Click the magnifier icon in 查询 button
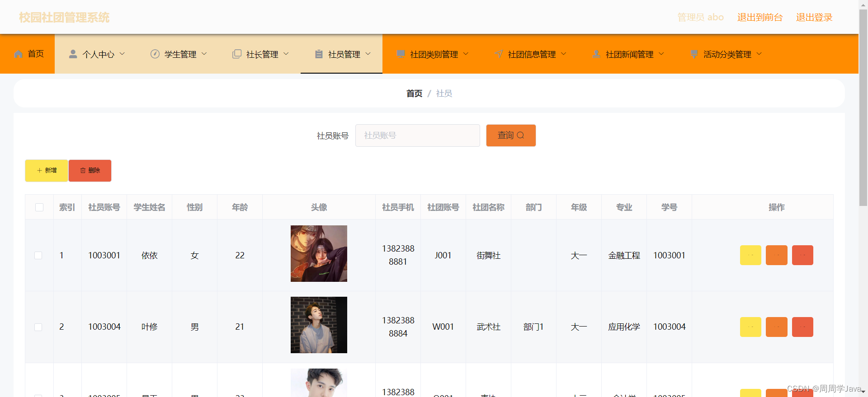 (x=520, y=135)
